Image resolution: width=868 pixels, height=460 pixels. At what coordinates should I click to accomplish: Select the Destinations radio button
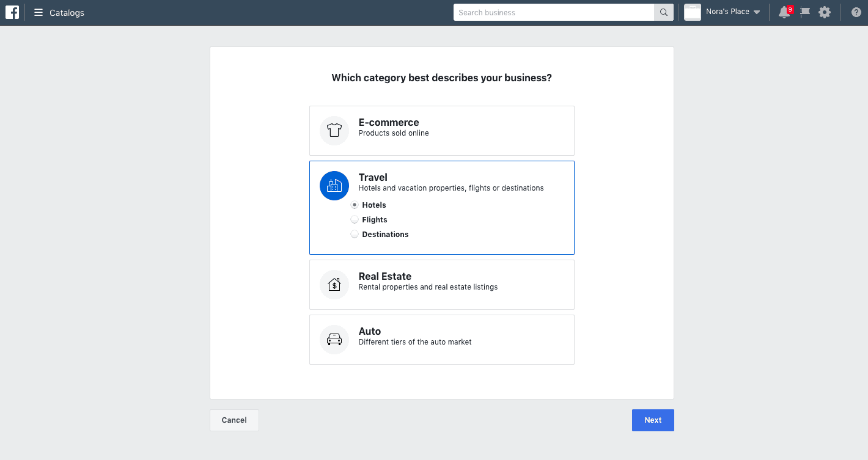tap(355, 235)
